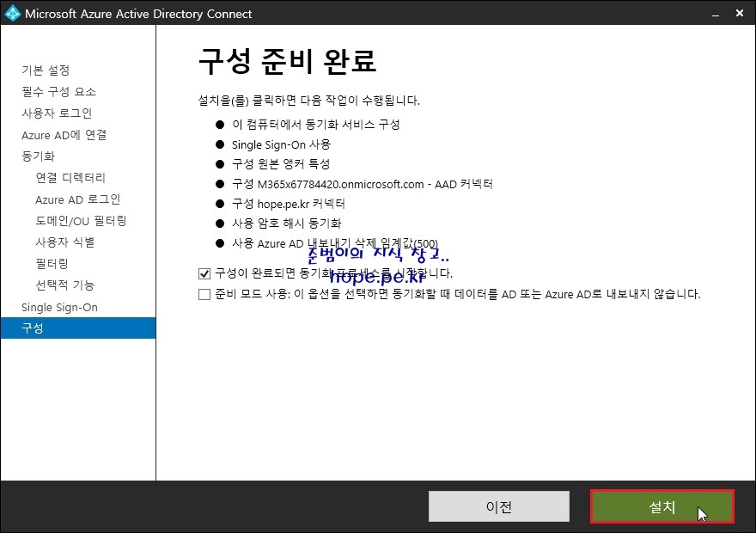Screen dimensions: 756x533
Task: Select 기본 설정 in the sidebar
Action: (46, 70)
